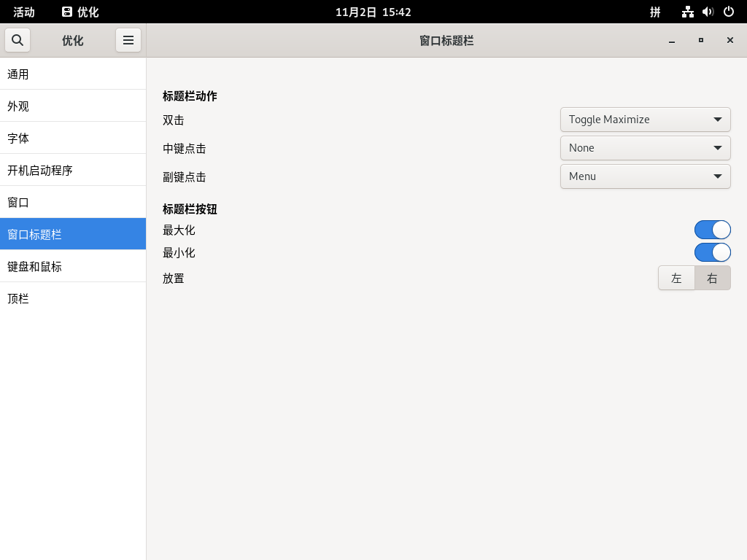The image size is (747, 560).
Task: Open the 副键点击 Menu dropdown
Action: [x=645, y=176]
